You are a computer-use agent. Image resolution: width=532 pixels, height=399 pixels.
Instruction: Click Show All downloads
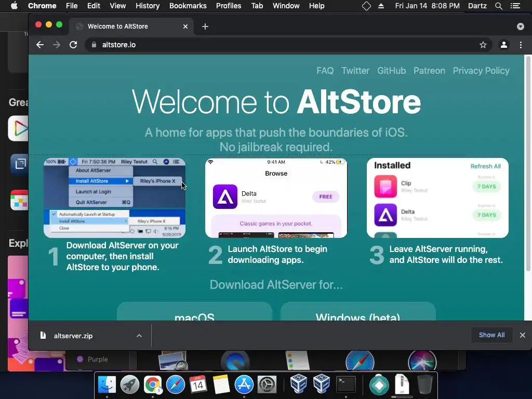pyautogui.click(x=491, y=335)
